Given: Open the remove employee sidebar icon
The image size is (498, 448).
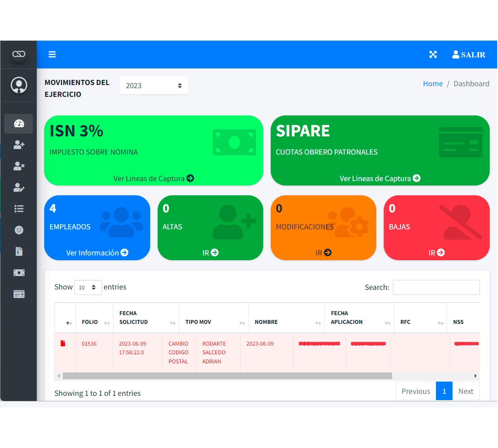Looking at the screenshot, I should pyautogui.click(x=19, y=166).
